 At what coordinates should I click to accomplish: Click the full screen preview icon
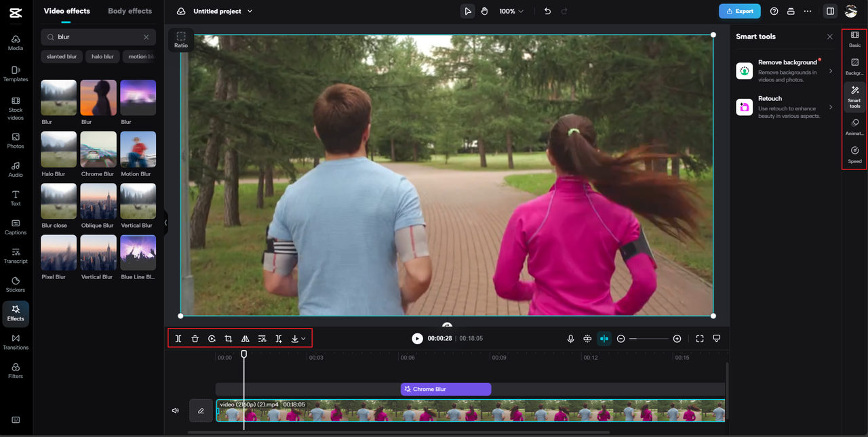(x=700, y=339)
